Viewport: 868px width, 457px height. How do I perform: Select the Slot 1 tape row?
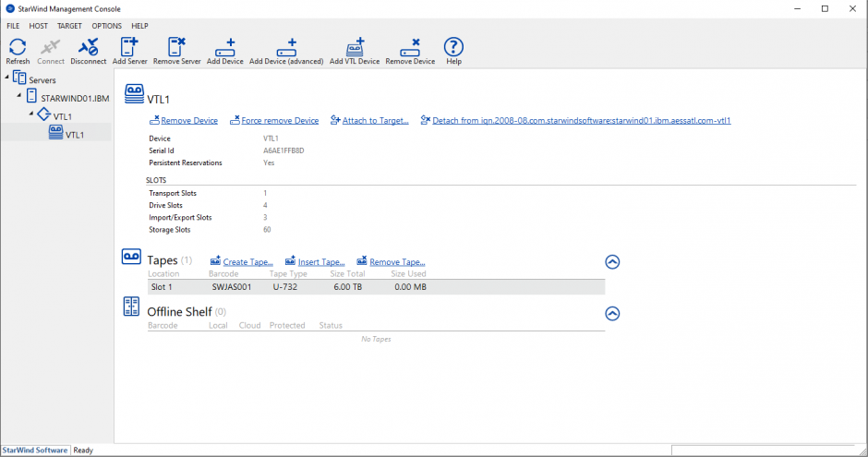coord(376,287)
